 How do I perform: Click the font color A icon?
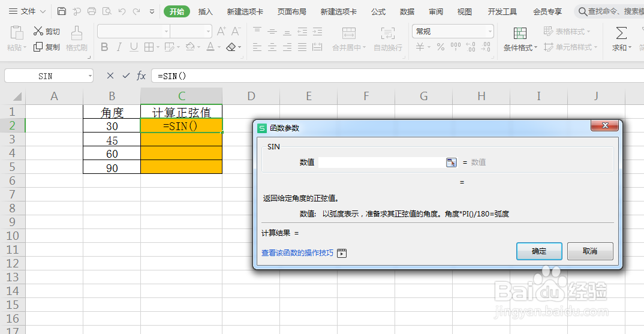[x=210, y=47]
